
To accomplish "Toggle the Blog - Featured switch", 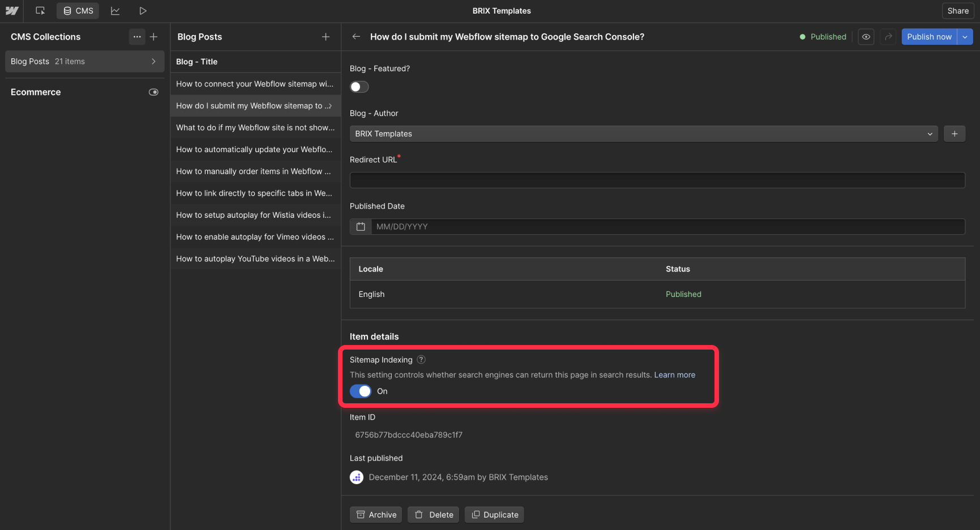I will 360,87.
